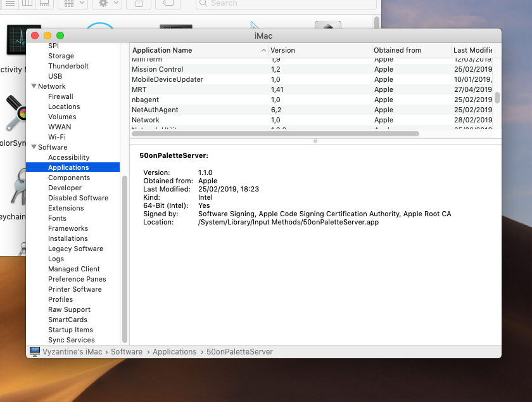Select Printer Software in sidebar

pyautogui.click(x=75, y=290)
